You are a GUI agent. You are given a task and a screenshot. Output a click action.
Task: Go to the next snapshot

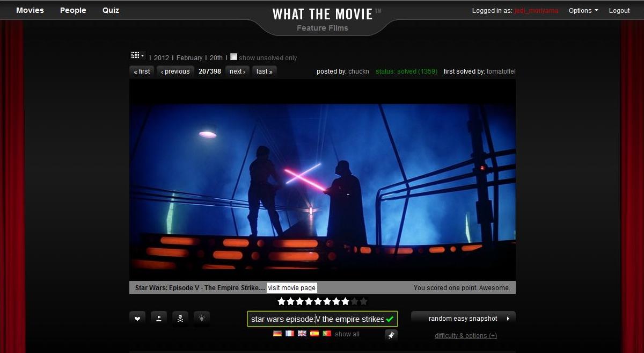point(237,71)
